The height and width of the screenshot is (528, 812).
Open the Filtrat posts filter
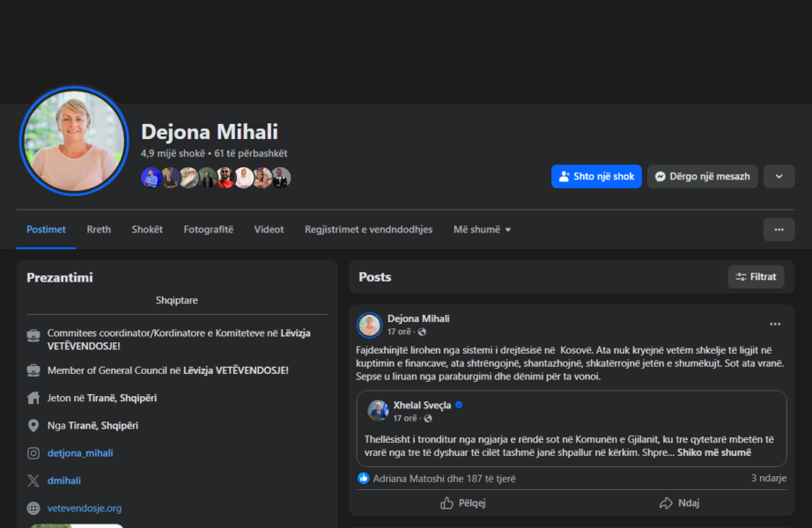756,276
